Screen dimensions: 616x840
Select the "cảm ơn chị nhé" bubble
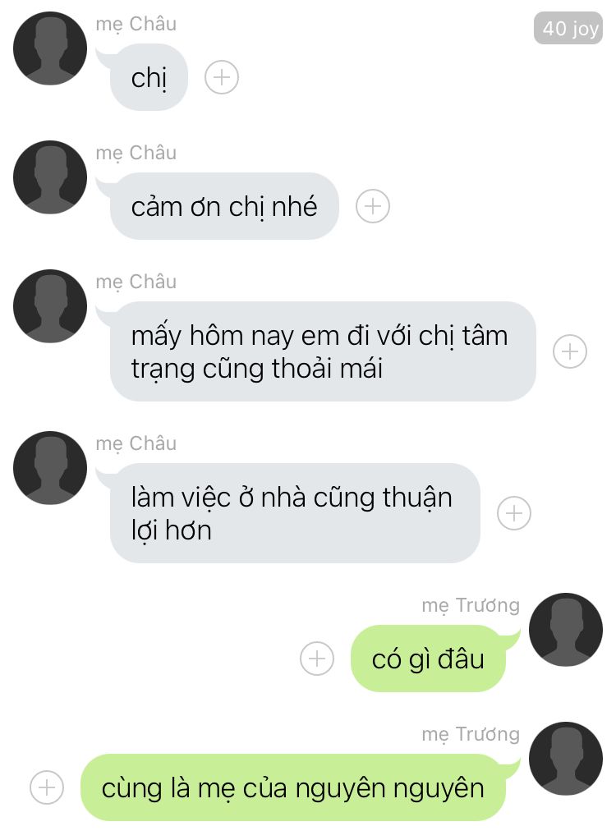pyautogui.click(x=224, y=206)
